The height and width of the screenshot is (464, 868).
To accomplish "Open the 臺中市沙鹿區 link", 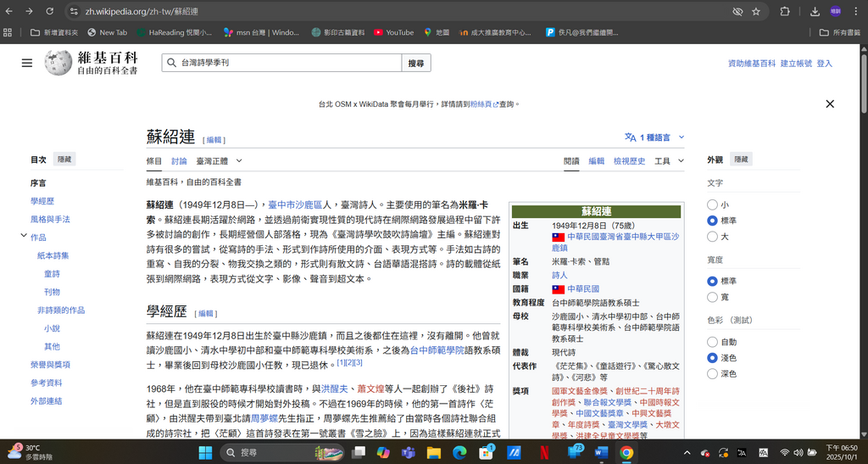I will pyautogui.click(x=295, y=204).
